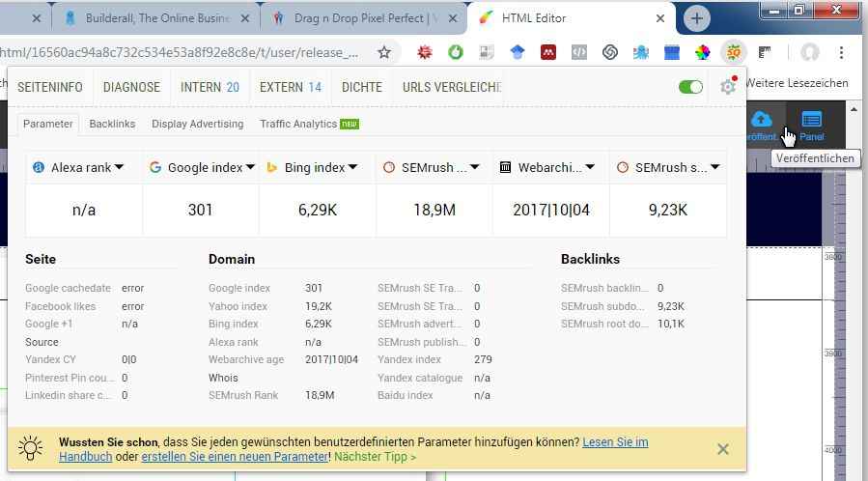This screenshot has width=868, height=481.
Task: Dismiss the yellow tip banner
Action: 723,449
